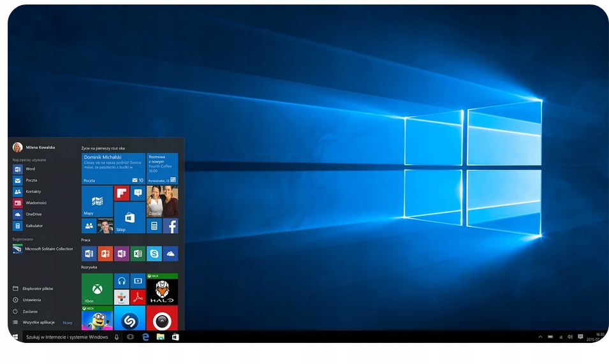Open the Movies & TV video tile
The width and height of the screenshot is (609, 364).
138,281
